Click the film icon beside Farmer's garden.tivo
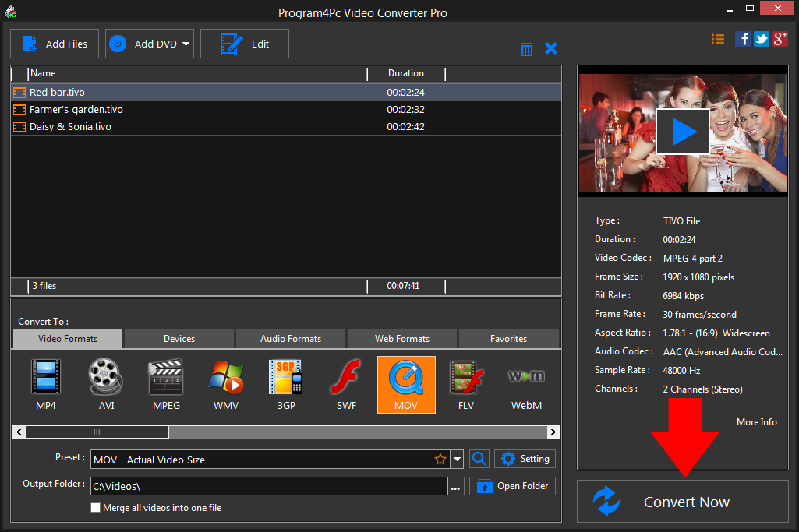The height and width of the screenshot is (532, 799). click(x=19, y=110)
